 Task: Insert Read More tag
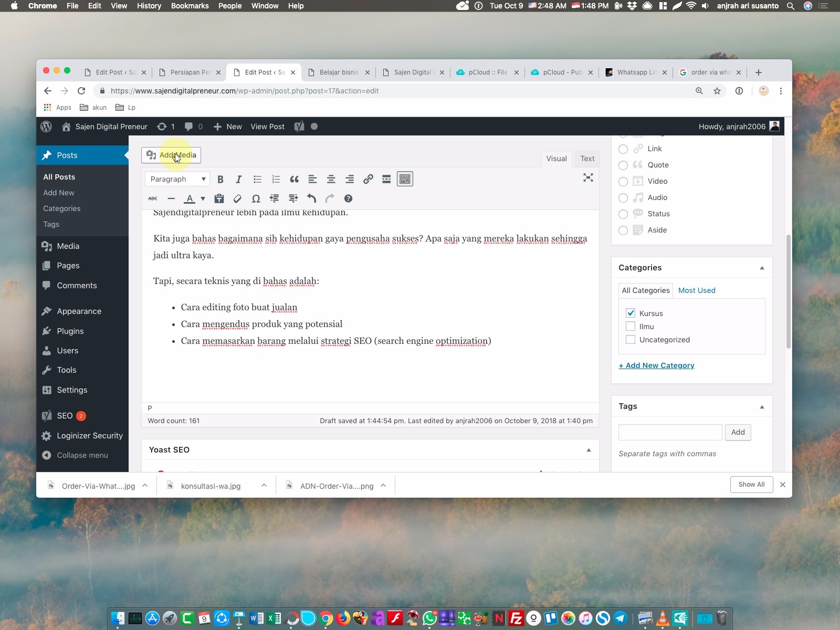(x=386, y=179)
